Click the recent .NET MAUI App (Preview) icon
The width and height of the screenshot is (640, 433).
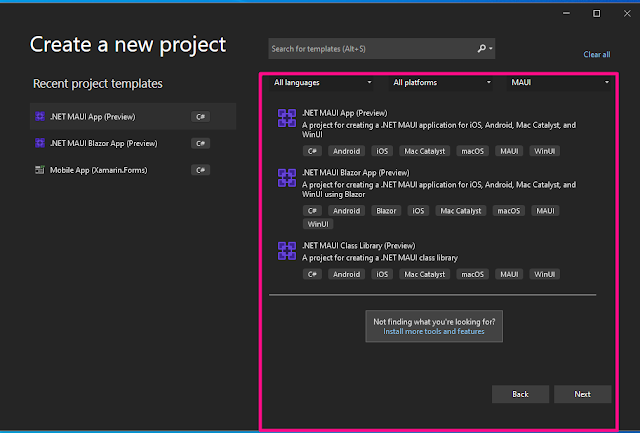[40, 116]
